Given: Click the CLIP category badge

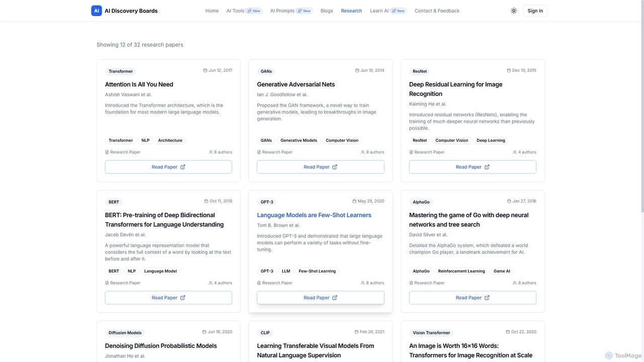Looking at the screenshot, I should tap(265, 333).
